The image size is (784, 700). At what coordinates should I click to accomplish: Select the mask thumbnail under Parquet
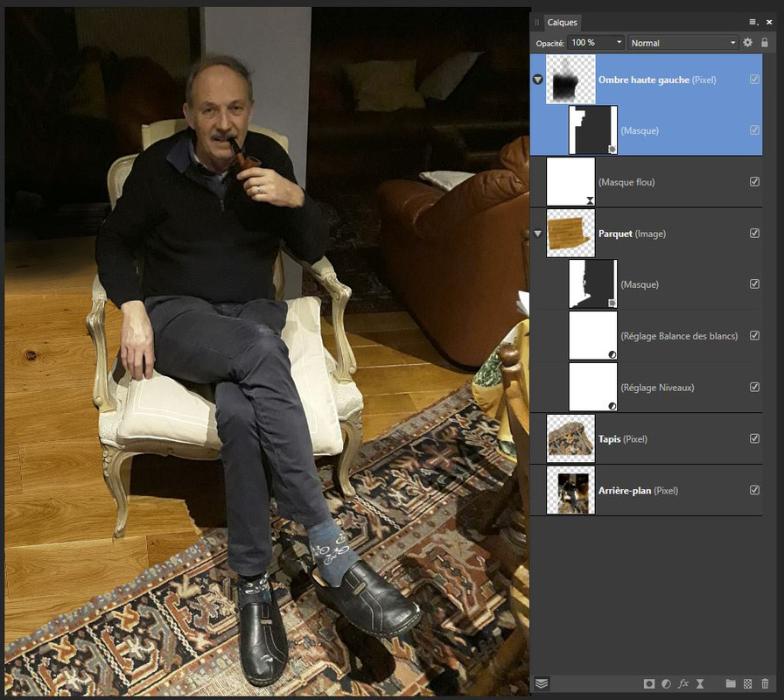[593, 284]
